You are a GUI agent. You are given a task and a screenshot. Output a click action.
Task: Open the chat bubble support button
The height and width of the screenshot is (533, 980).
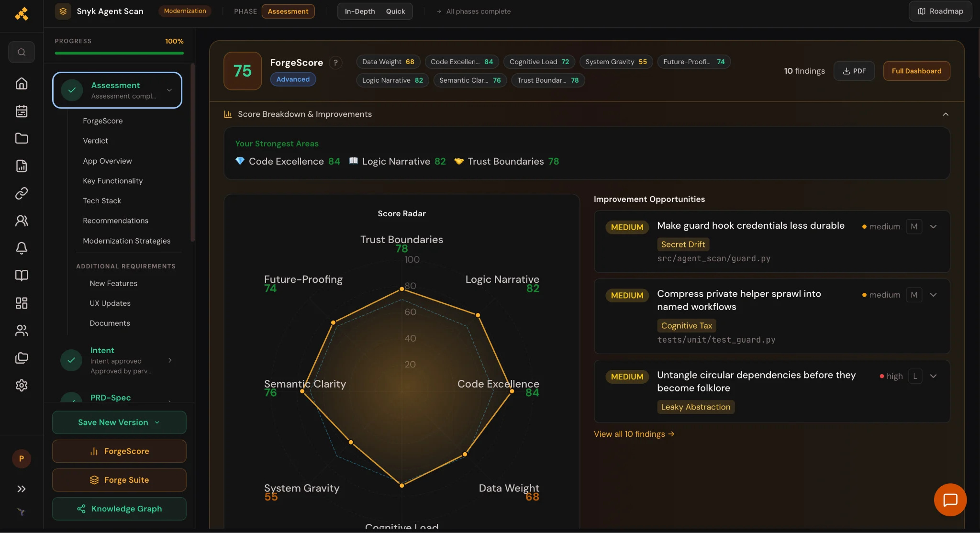pos(950,500)
